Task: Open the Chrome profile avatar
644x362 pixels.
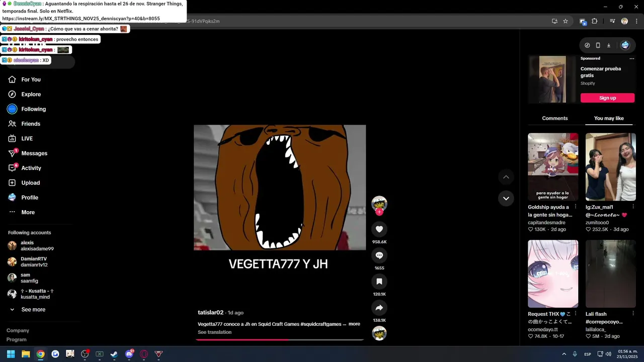Action: [624, 21]
